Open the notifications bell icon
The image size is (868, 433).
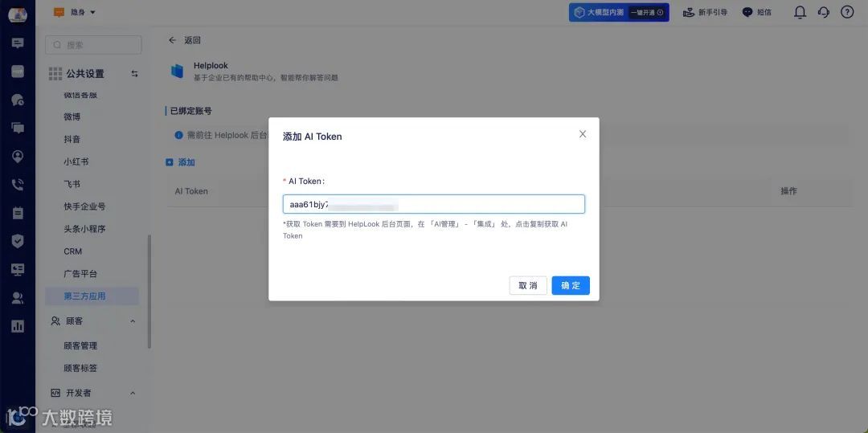[x=800, y=12]
